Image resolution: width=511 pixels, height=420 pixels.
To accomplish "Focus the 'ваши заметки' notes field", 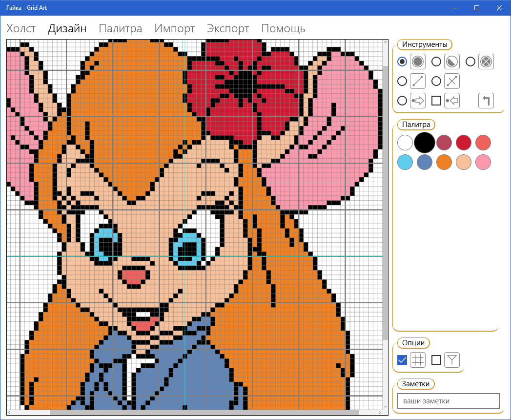I will 449,401.
